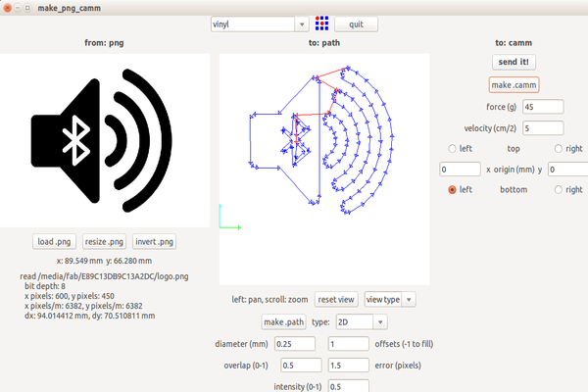This screenshot has width=588, height=392.
Task: Click the 'x pixels/m: 6382' text line
Action: pyautogui.click(x=83, y=306)
